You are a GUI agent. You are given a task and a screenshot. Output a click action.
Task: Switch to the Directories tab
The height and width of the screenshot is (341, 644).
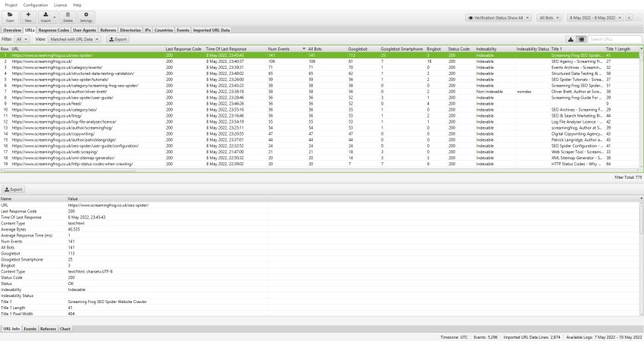tap(130, 30)
